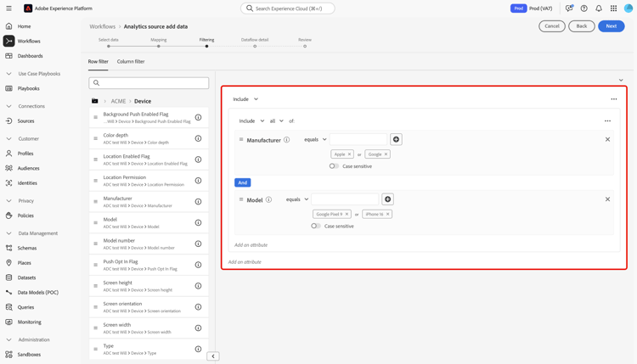Open the user profile avatar

click(629, 8)
